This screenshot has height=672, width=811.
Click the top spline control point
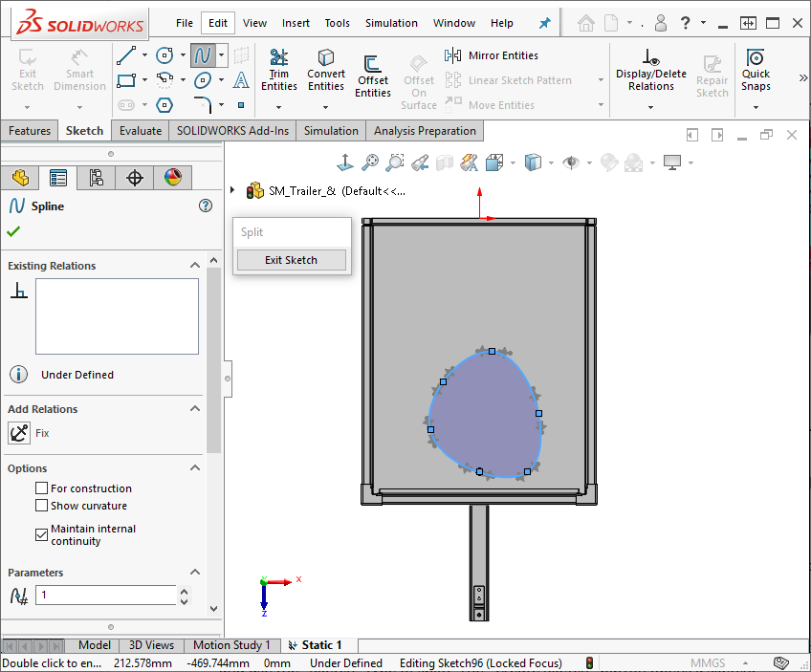pyautogui.click(x=492, y=351)
